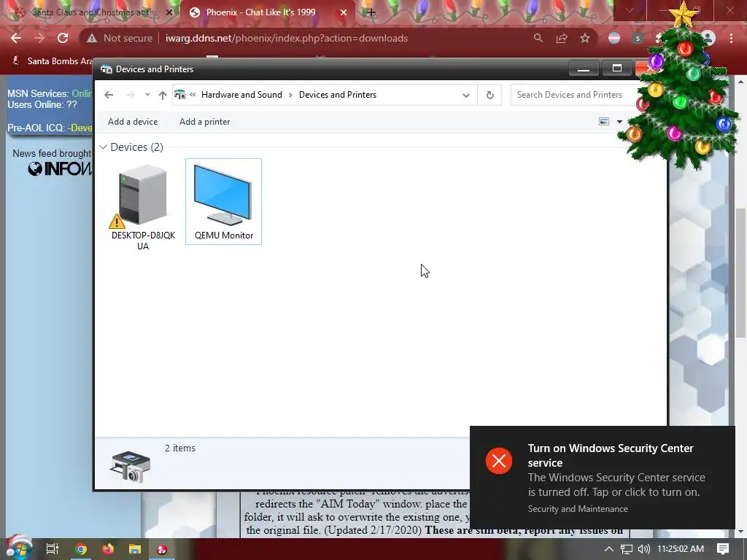The width and height of the screenshot is (747, 560).
Task: Refresh the Devices and Printers view
Action: click(489, 95)
